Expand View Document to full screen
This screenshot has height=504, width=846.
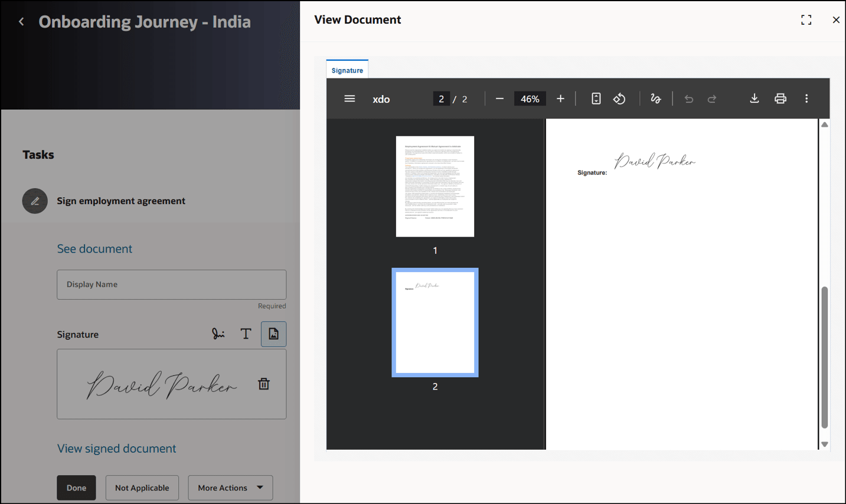pos(806,20)
